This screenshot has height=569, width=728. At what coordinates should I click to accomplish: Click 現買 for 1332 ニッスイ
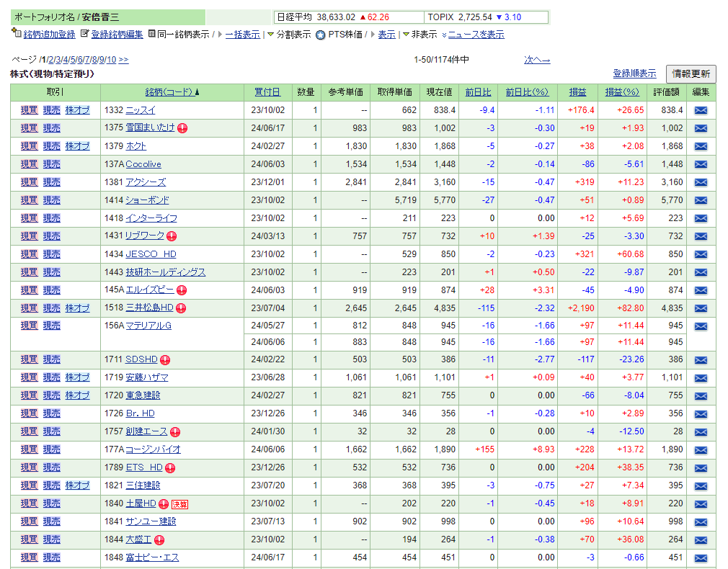[29, 110]
